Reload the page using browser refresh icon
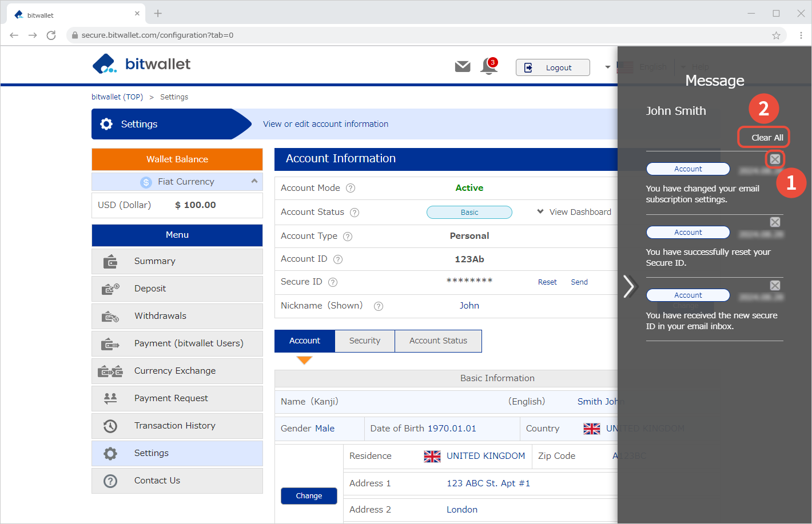Screen dimensions: 812x524 click(x=51, y=35)
